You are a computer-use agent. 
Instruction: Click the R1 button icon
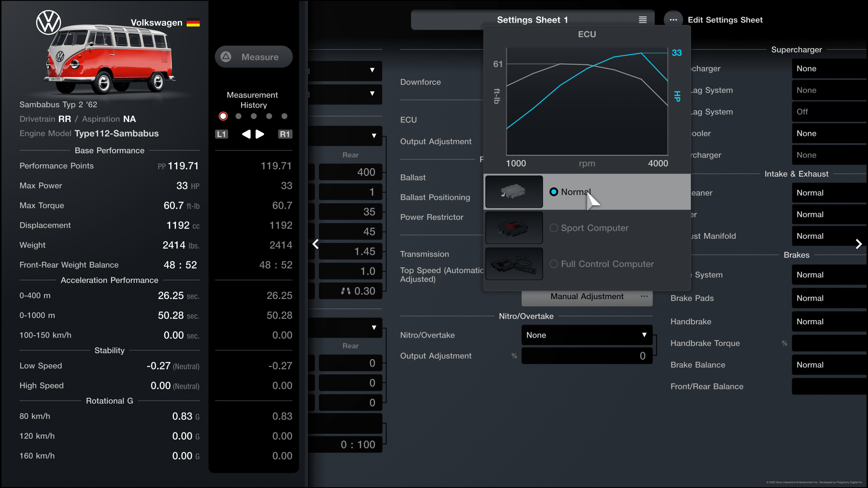click(x=285, y=134)
